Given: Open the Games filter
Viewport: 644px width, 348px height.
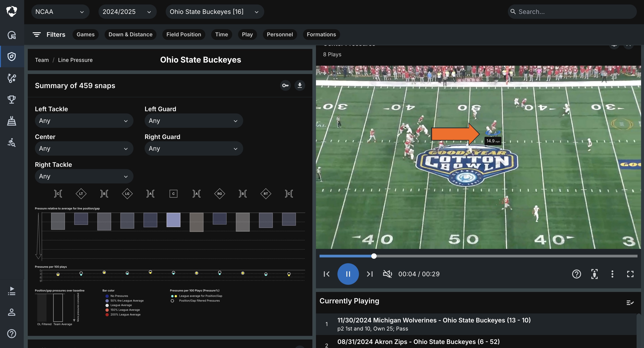Looking at the screenshot, I should pyautogui.click(x=86, y=35).
